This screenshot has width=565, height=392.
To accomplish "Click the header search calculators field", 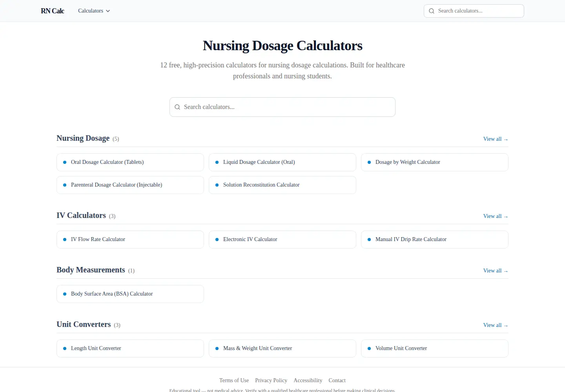I will tap(474, 11).
